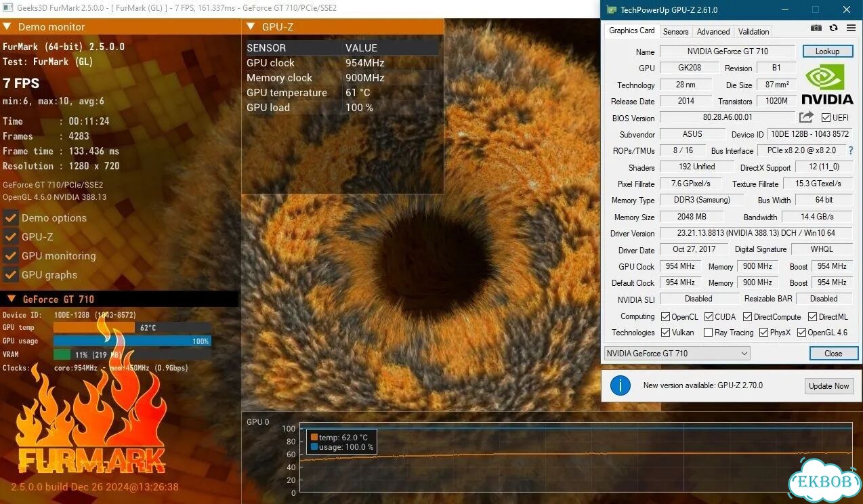Screen dimensions: 863x504
Task: Toggle the PhysX checkbox
Action: click(x=763, y=333)
